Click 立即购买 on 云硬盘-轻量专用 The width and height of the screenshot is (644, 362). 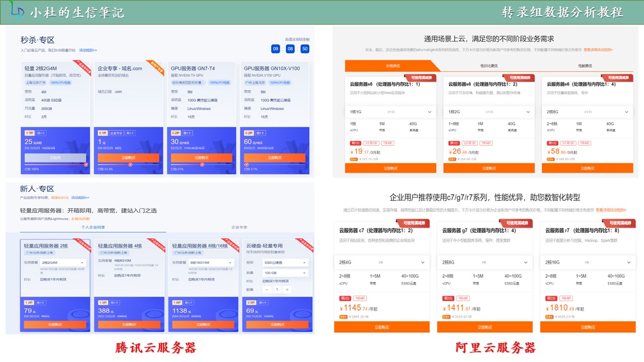click(x=277, y=324)
